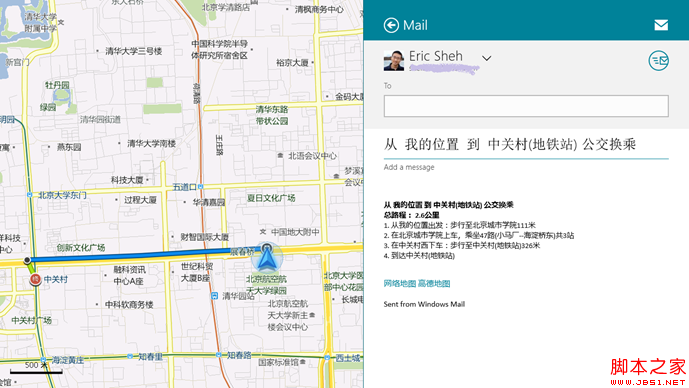Click the subject line 从 我的位置 到 中关村
Image resolution: width=689 pixels, height=388 pixels.
[x=510, y=144]
